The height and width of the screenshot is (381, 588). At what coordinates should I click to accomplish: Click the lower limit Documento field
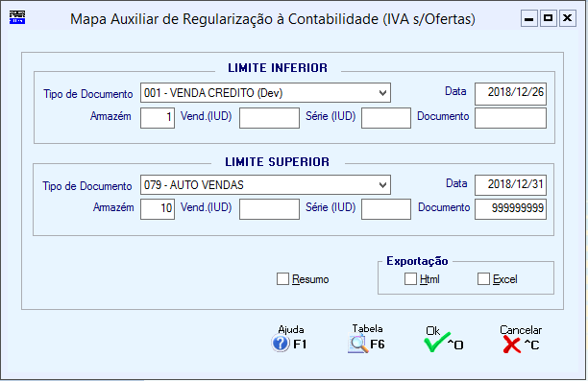(x=510, y=118)
